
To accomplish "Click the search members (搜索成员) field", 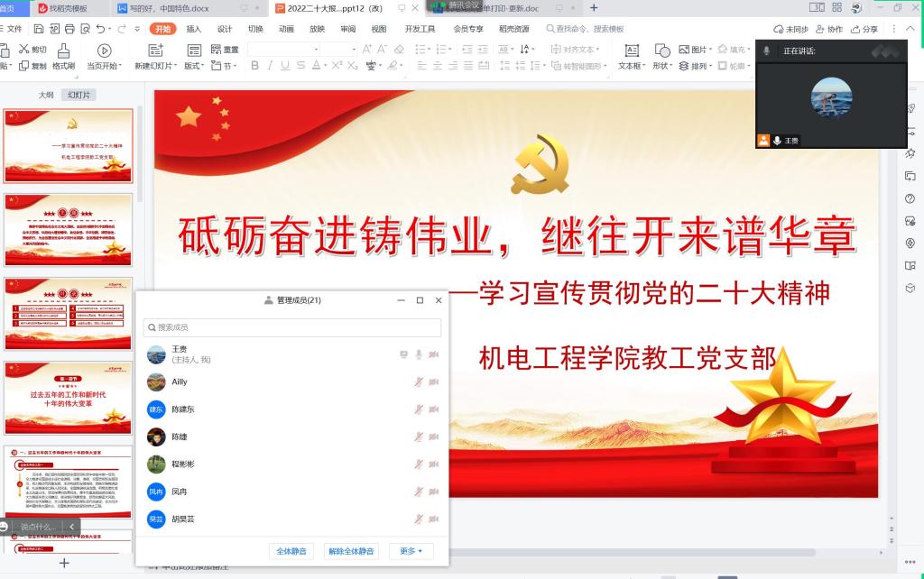I will [292, 327].
